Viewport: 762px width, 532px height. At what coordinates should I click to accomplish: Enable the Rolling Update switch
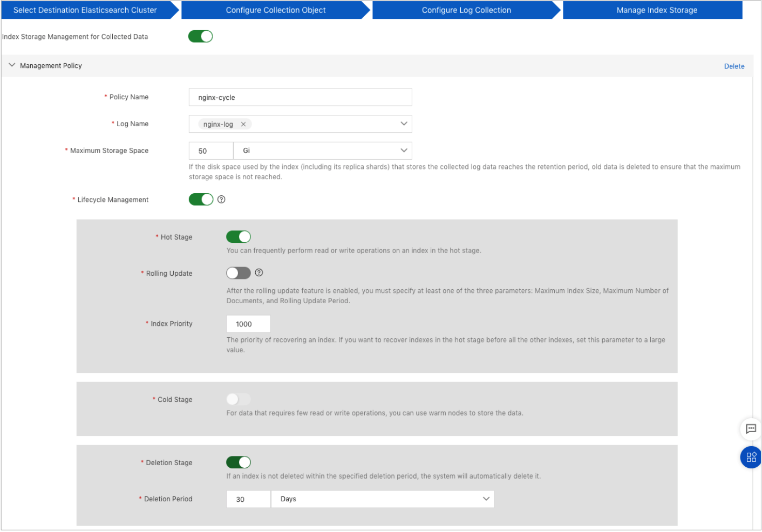(239, 273)
